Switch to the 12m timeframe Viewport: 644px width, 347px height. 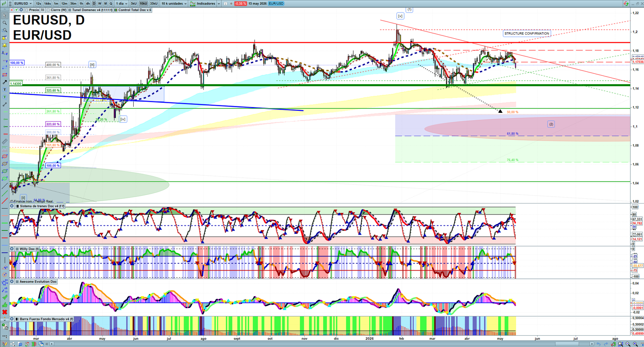pyautogui.click(x=64, y=3)
